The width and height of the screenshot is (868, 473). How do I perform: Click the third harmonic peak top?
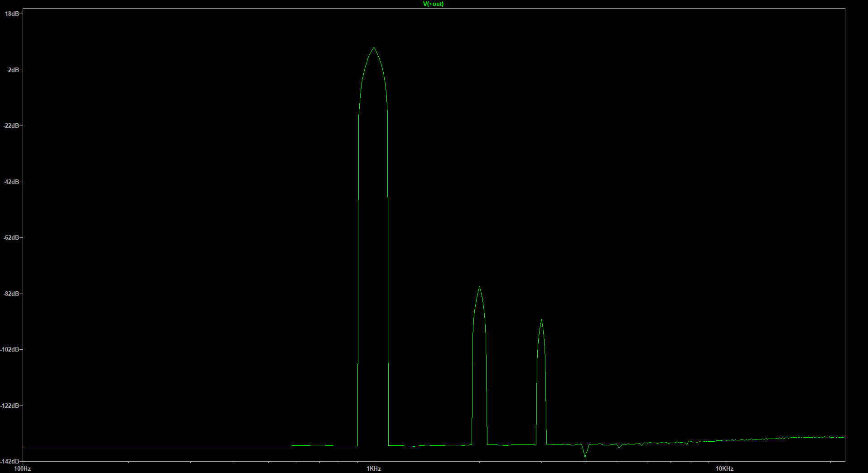(x=541, y=320)
